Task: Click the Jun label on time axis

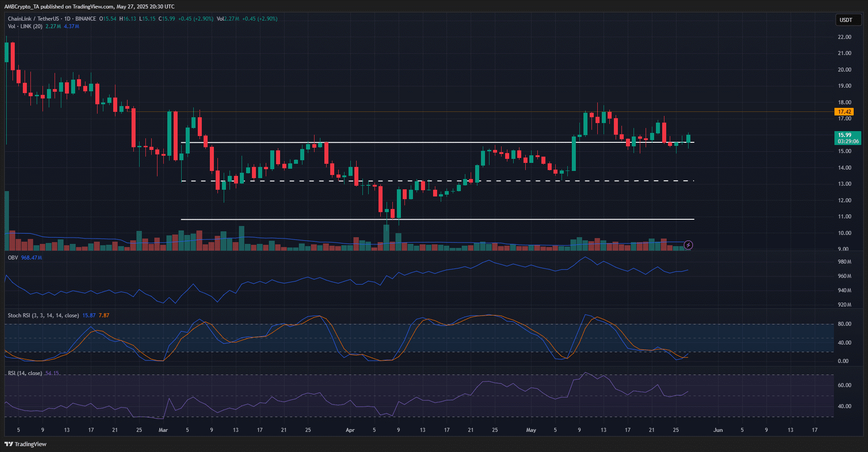Action: (718, 430)
